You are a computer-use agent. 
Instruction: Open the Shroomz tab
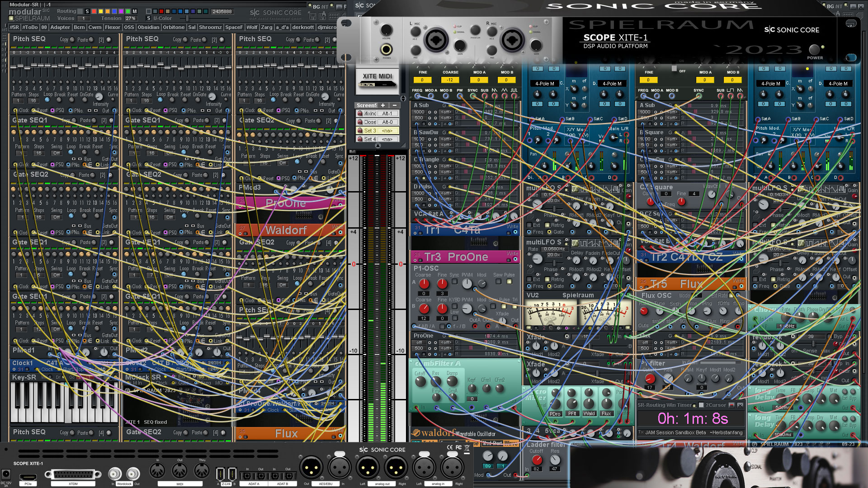click(210, 27)
